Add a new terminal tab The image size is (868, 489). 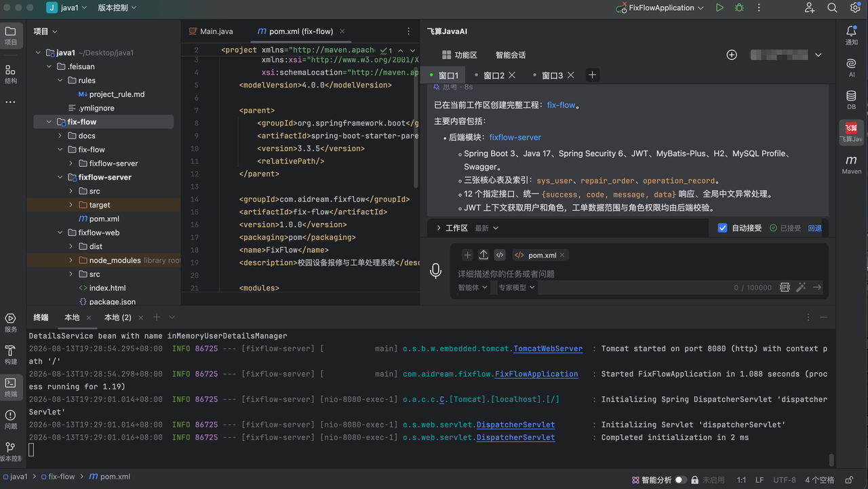[157, 317]
